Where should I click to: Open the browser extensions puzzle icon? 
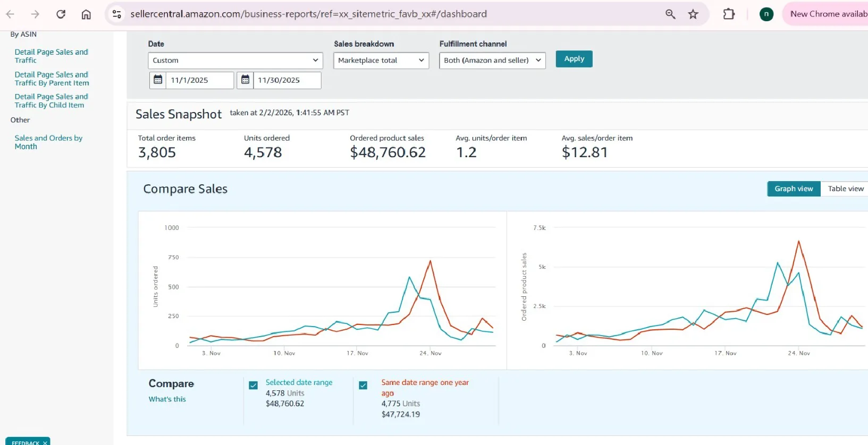pos(729,14)
